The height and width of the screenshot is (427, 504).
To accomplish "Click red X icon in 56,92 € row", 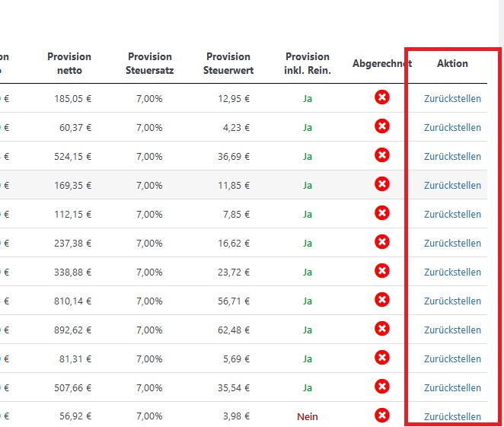I will click(382, 415).
